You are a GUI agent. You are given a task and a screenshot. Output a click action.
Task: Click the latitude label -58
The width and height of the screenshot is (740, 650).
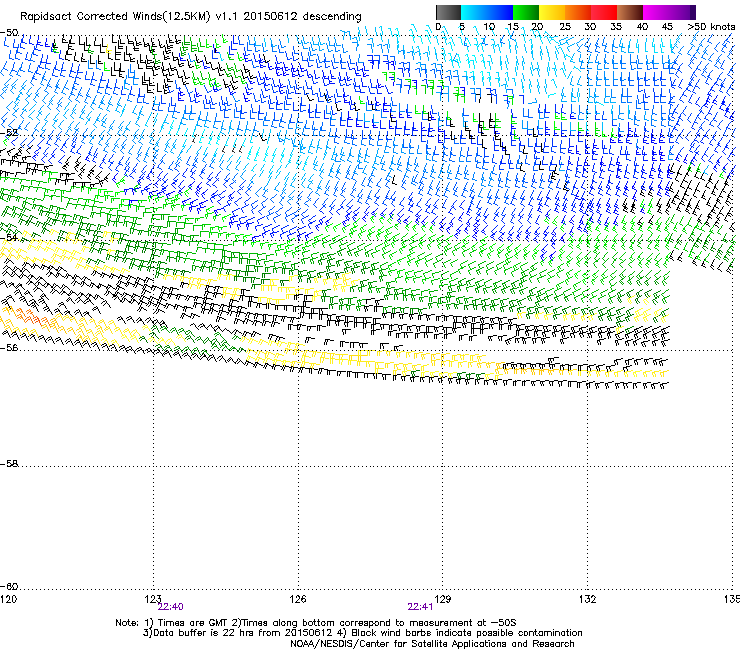coord(9,464)
